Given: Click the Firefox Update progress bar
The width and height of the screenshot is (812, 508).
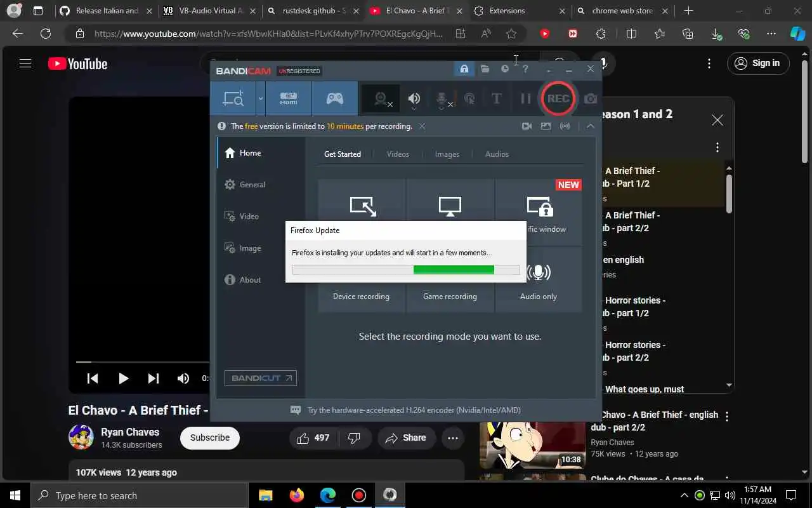Looking at the screenshot, I should (x=406, y=270).
